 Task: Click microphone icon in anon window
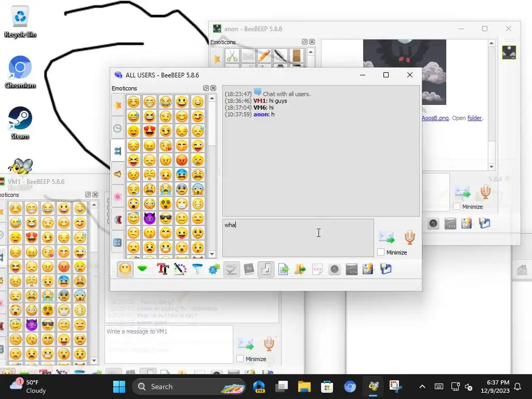[x=486, y=192]
